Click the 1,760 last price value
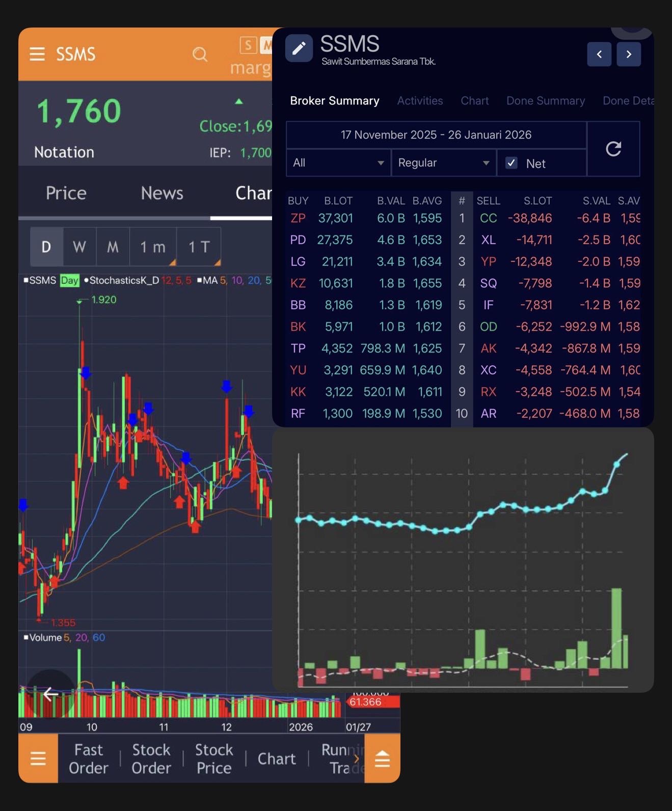Image resolution: width=672 pixels, height=811 pixels. click(79, 112)
